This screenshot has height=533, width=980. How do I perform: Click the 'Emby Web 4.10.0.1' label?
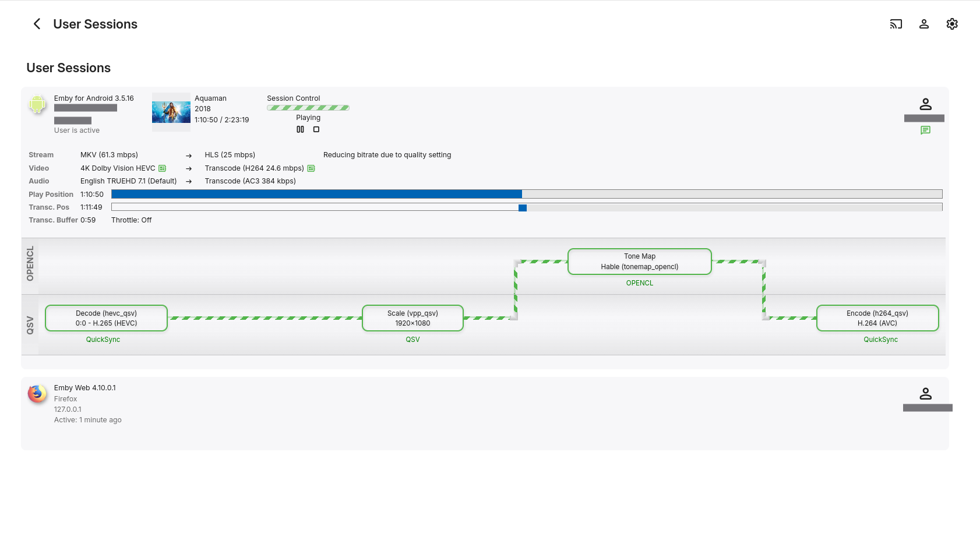[85, 388]
